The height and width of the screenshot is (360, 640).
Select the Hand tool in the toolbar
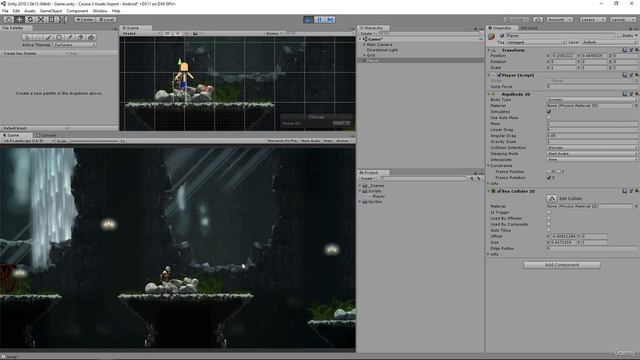[8, 20]
